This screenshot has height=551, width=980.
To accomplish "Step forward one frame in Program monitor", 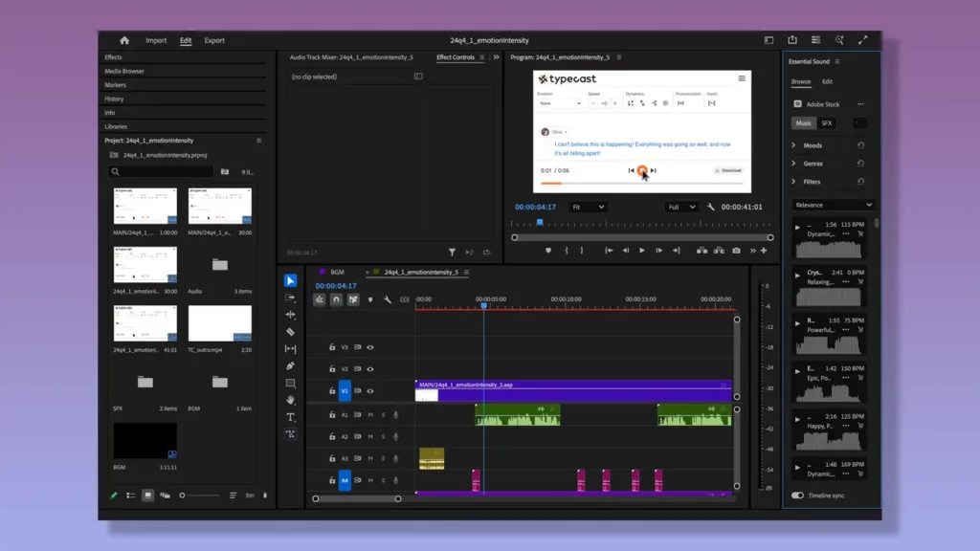I will 658,251.
